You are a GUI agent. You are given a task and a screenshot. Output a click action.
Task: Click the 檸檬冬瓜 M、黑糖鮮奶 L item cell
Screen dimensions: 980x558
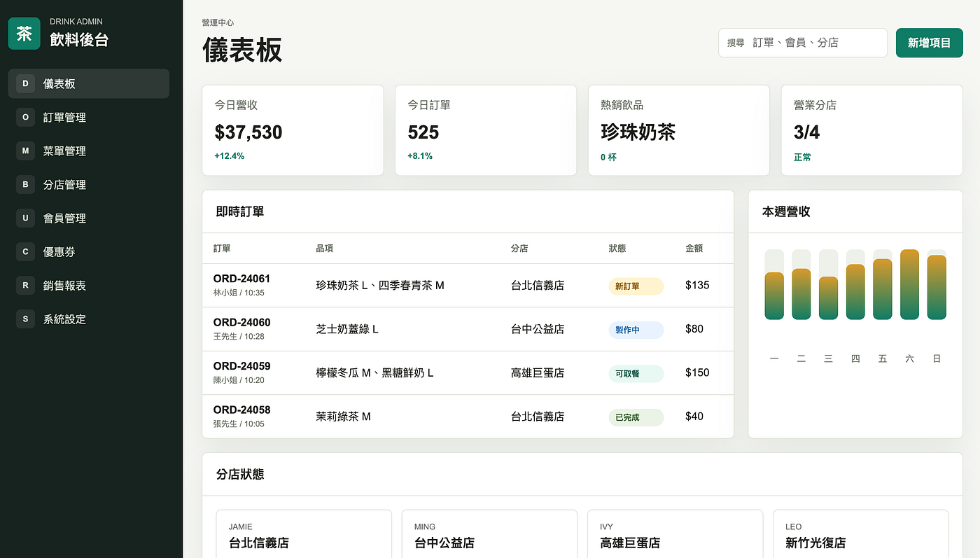375,373
